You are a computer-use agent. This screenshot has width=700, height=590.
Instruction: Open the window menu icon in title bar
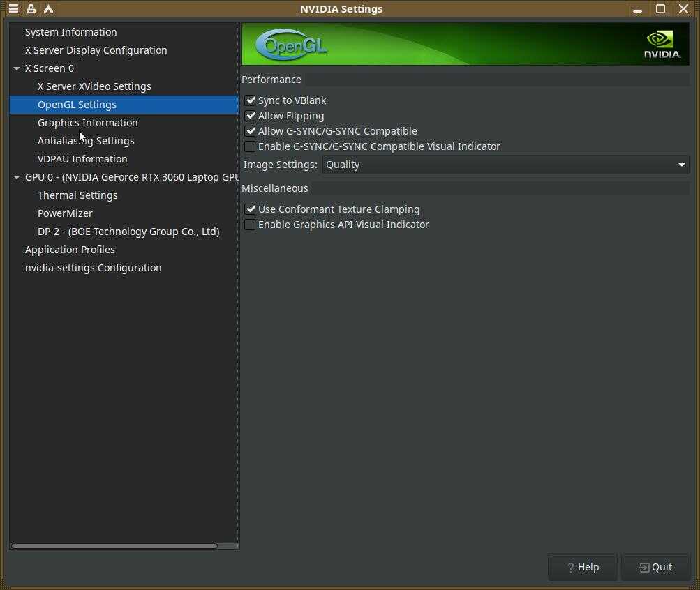click(13, 8)
